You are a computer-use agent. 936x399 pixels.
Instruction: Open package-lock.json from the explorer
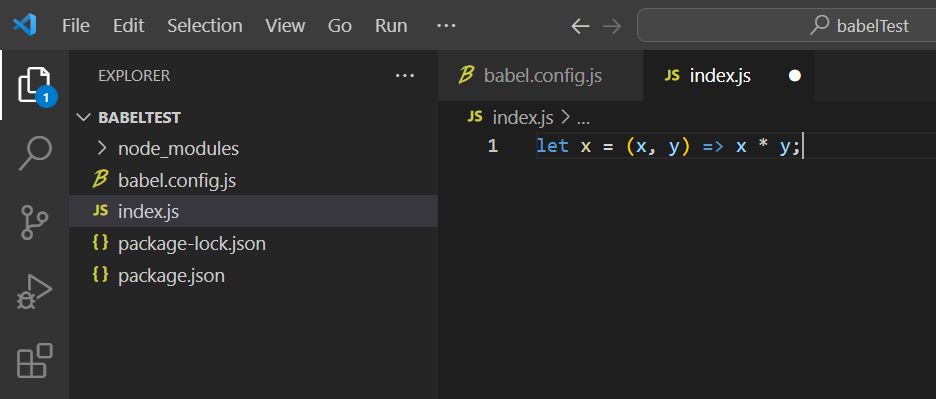254,244
